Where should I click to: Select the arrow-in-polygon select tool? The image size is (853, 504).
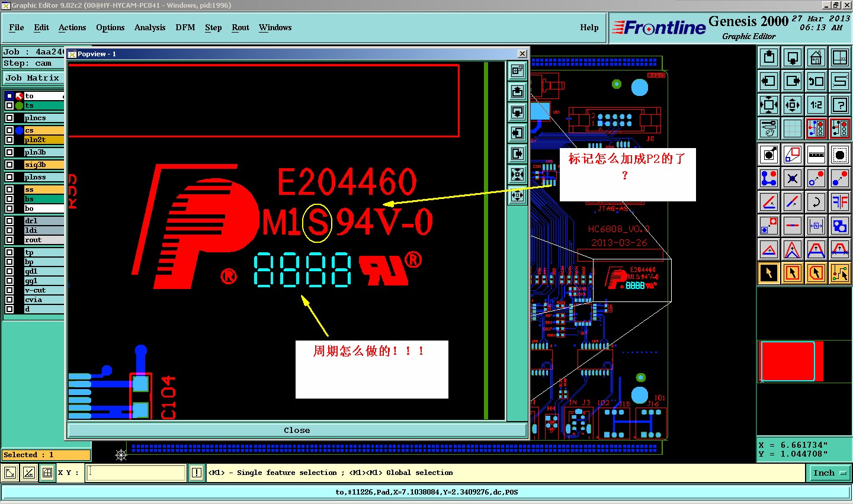click(816, 273)
